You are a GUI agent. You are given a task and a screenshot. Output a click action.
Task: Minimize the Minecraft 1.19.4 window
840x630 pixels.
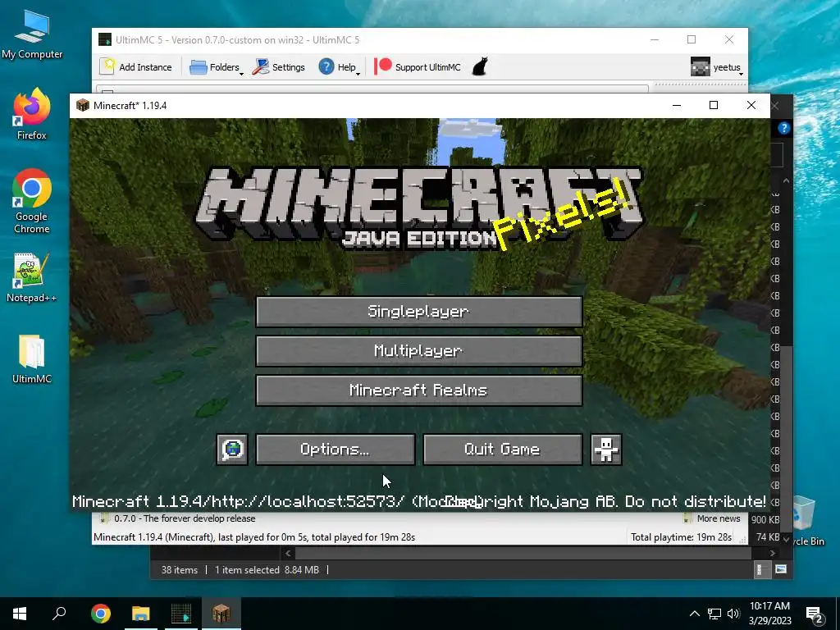click(677, 105)
